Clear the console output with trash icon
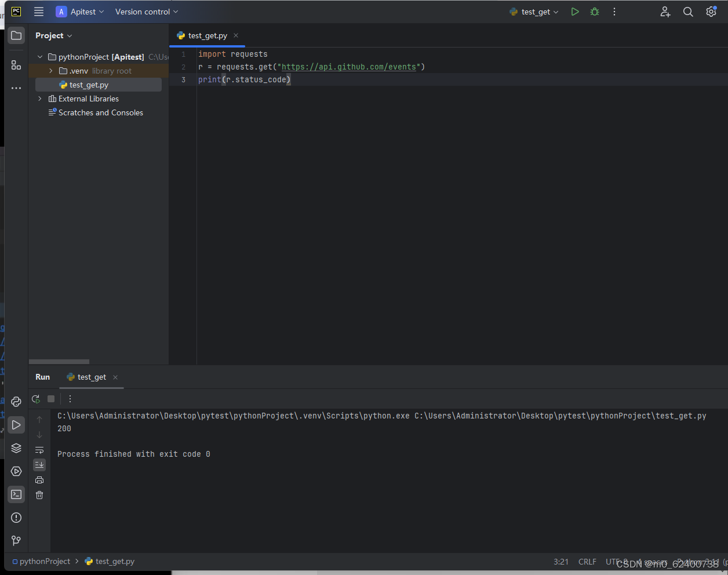Screen dimensions: 728x575 click(39, 495)
